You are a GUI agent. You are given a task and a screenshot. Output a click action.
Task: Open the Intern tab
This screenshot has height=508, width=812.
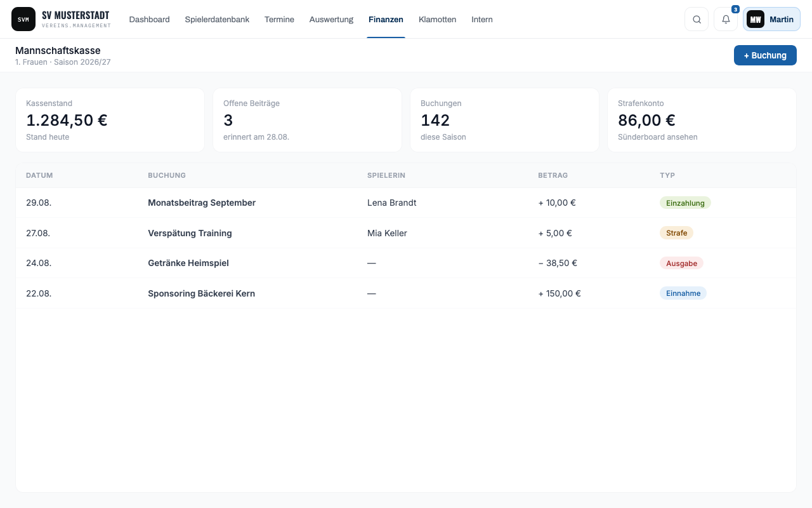click(482, 20)
